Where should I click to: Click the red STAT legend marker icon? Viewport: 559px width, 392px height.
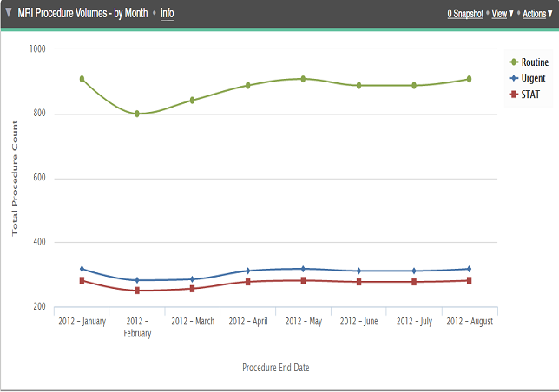(x=513, y=94)
